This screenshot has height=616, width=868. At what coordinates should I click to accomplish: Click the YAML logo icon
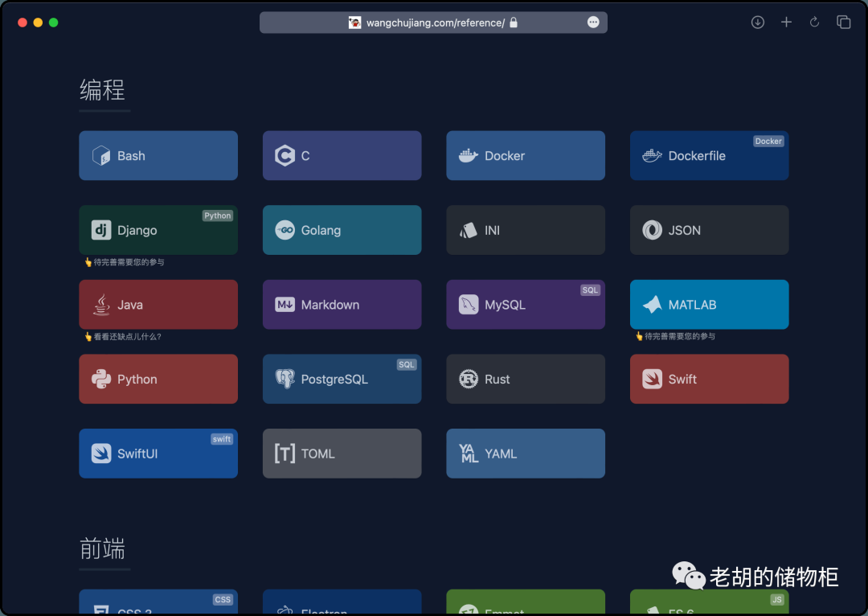click(x=469, y=453)
